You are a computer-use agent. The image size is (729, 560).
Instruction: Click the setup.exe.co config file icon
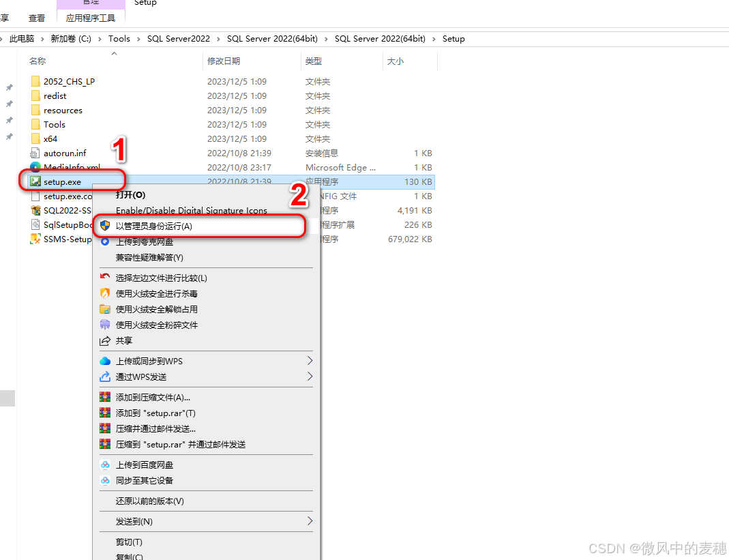tap(35, 196)
